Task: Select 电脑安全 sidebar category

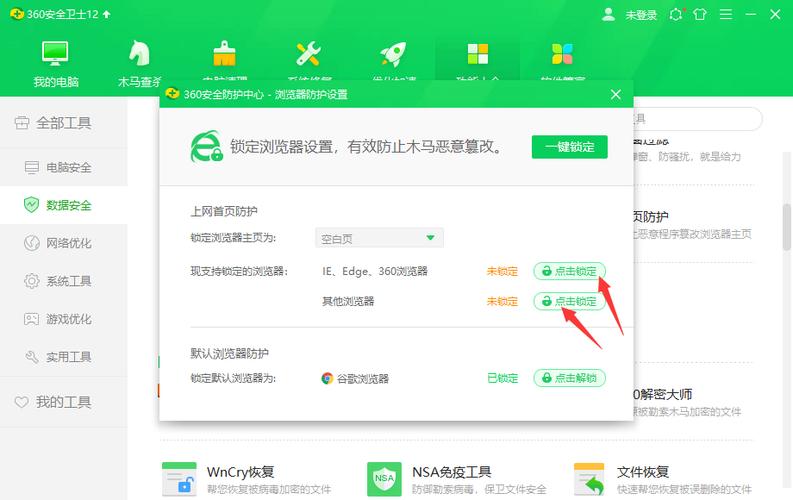Action: [x=64, y=167]
